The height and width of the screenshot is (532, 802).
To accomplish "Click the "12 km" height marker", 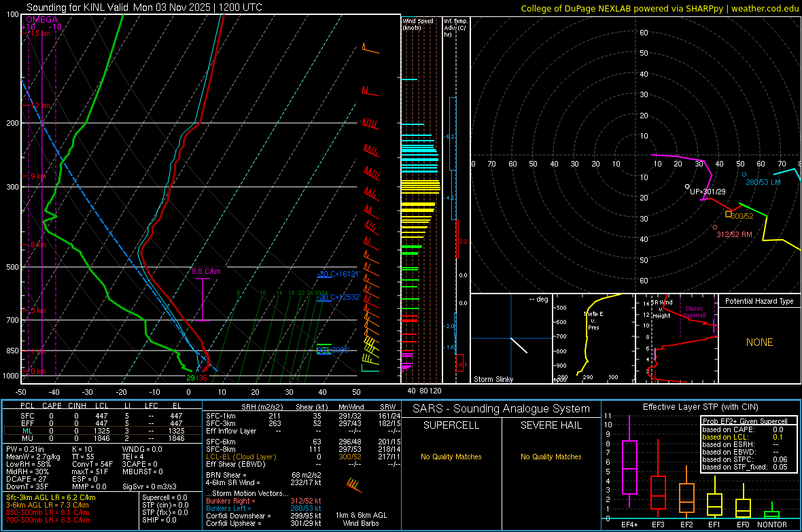I will [40, 105].
